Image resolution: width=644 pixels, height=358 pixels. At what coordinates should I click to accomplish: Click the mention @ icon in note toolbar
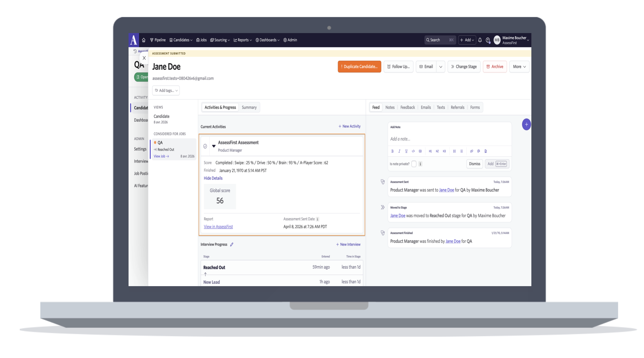pos(479,151)
